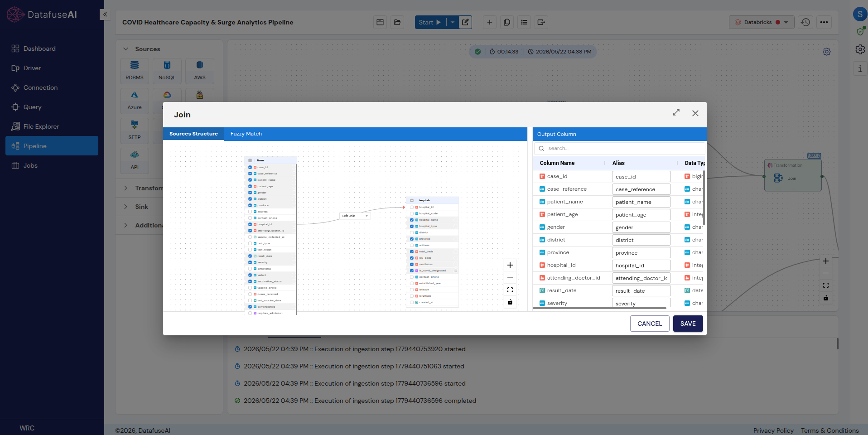
Task: Toggle select-all checkbox in hospitals table header
Action: pos(412,200)
